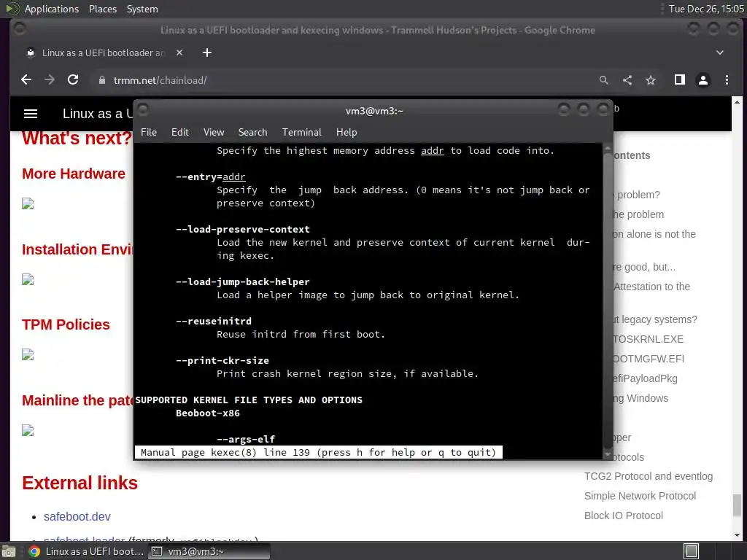Click broken image under More Hardware
This screenshot has width=747, height=560.
coord(28,204)
